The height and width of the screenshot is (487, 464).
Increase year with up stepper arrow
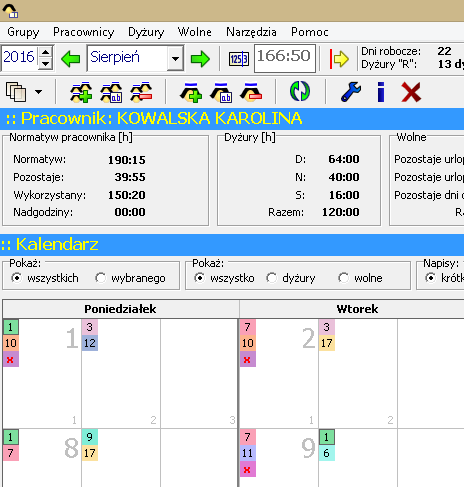pos(45,52)
